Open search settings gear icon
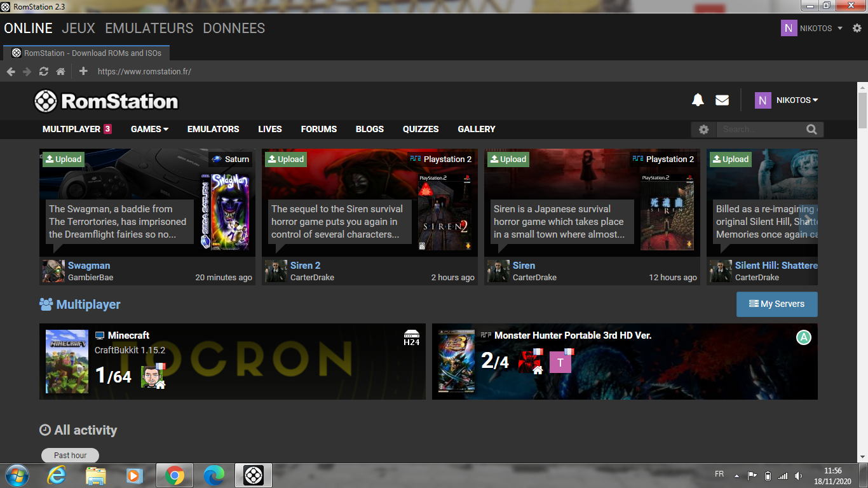This screenshot has width=868, height=488. point(703,130)
